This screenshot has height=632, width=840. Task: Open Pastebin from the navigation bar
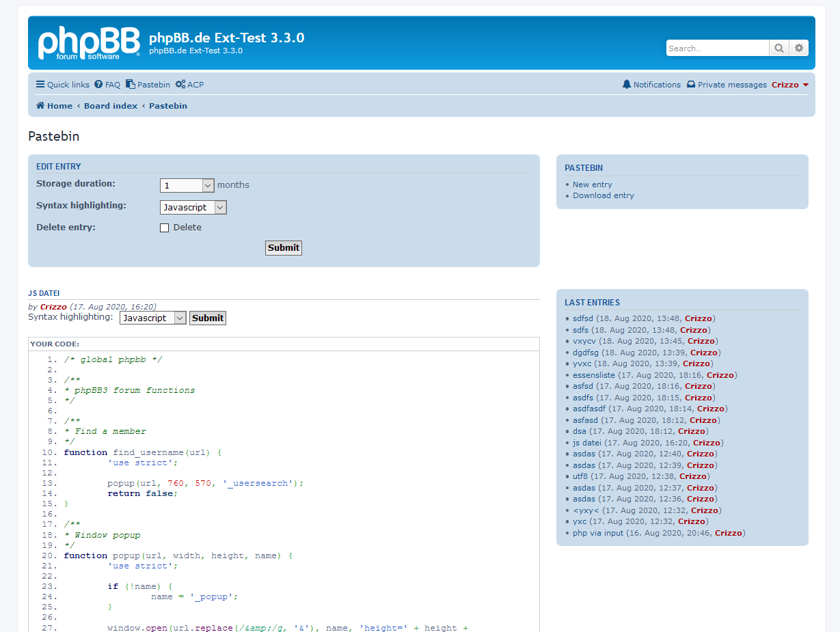[x=148, y=85]
